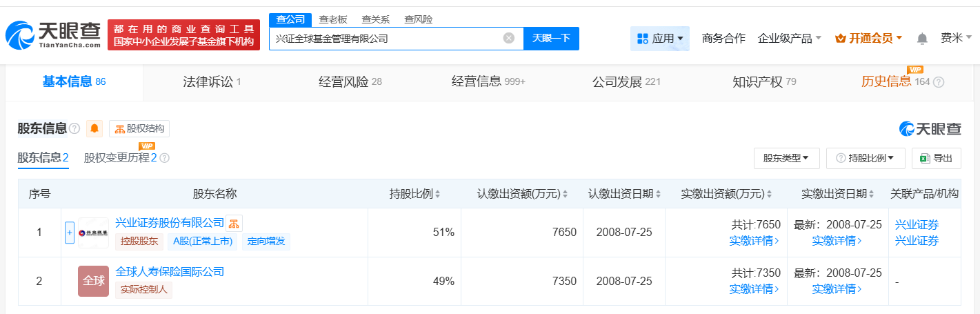Open the 持股比例 filter dropdown
980x314 pixels.
coord(866,158)
